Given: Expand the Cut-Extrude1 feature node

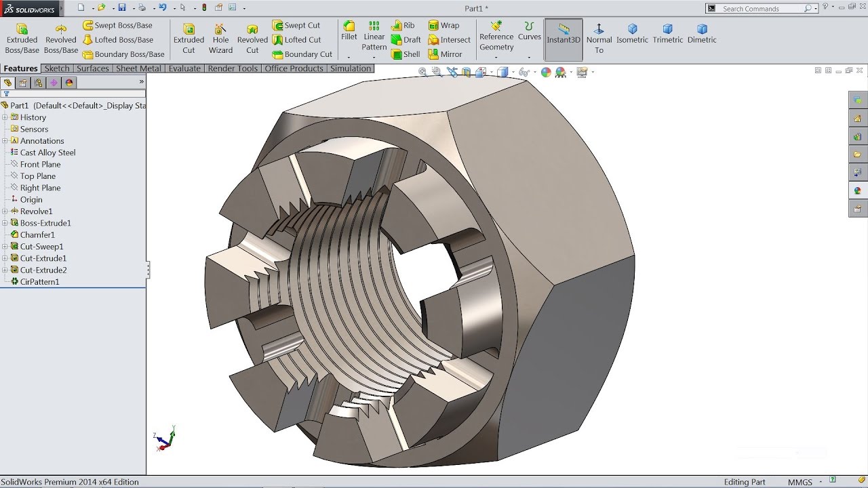Looking at the screenshot, I should pos(4,258).
